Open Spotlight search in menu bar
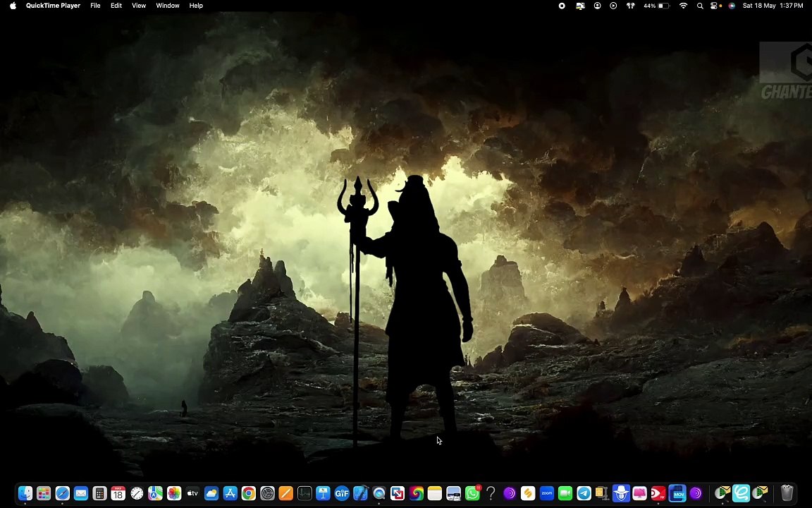Image resolution: width=812 pixels, height=508 pixels. pos(700,6)
